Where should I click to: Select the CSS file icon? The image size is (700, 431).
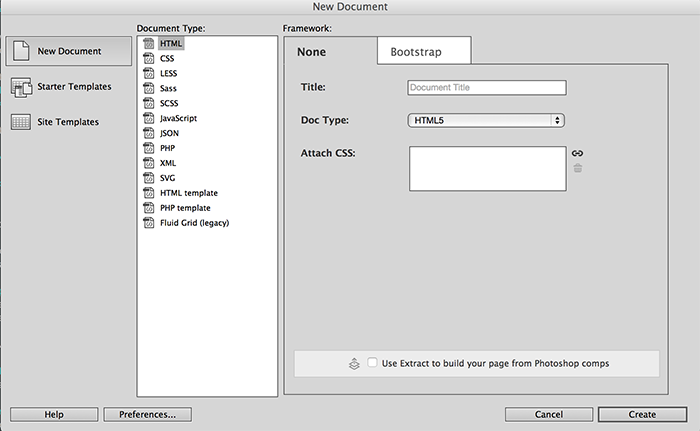coord(149,59)
